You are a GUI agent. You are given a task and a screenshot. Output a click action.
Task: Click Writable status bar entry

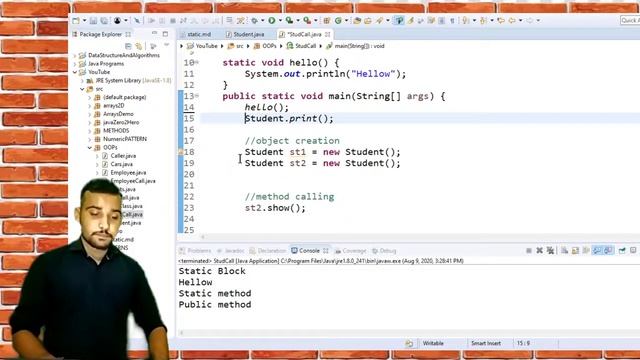[433, 343]
